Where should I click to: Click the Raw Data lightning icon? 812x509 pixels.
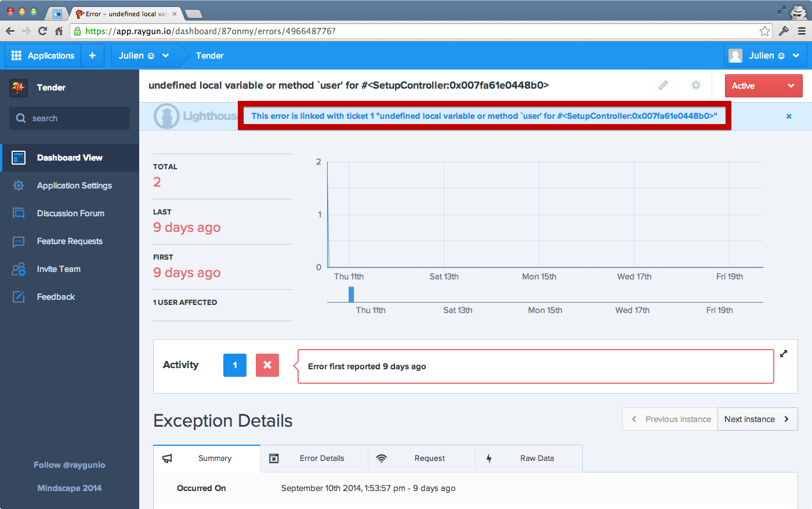[x=489, y=459]
